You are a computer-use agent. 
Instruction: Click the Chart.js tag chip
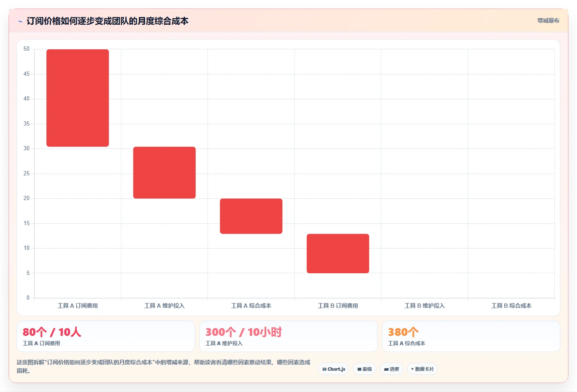[x=334, y=369]
